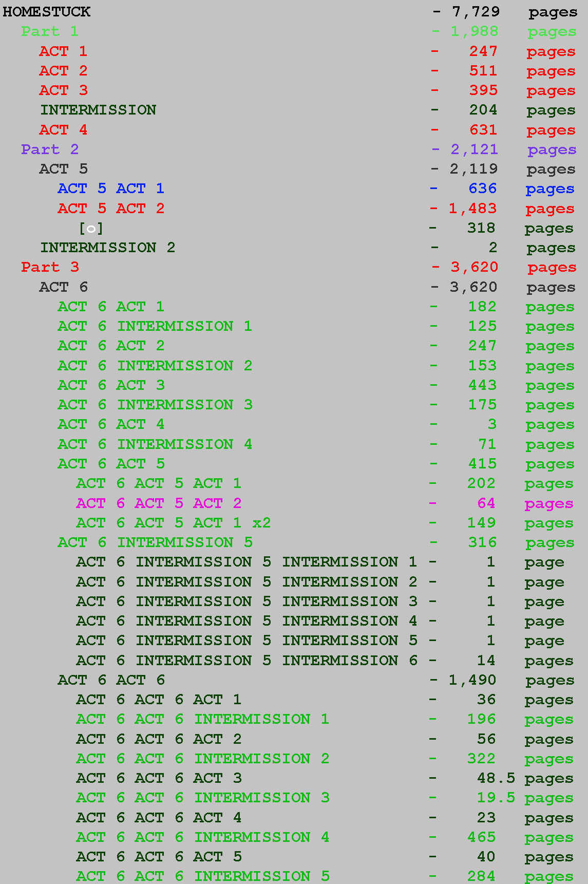588x884 pixels.
Task: Click 'ACT 6 ACT 6 INTERMISSION 3' row
Action: click(x=202, y=798)
